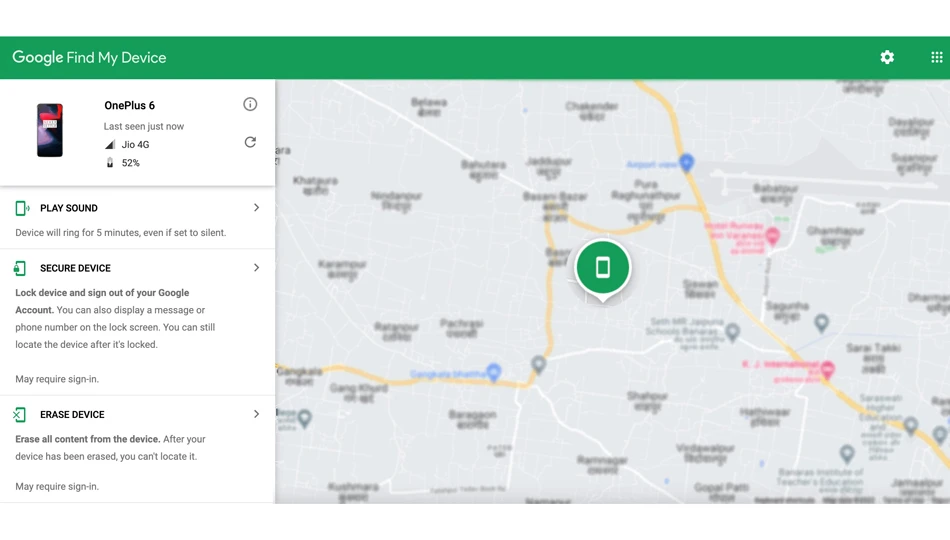Click the '52%' battery value

point(130,162)
